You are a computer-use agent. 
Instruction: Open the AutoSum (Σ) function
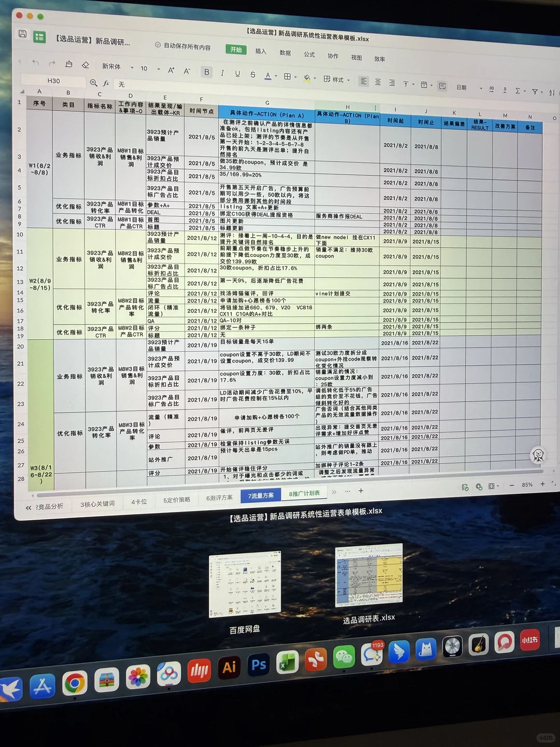(x=517, y=89)
